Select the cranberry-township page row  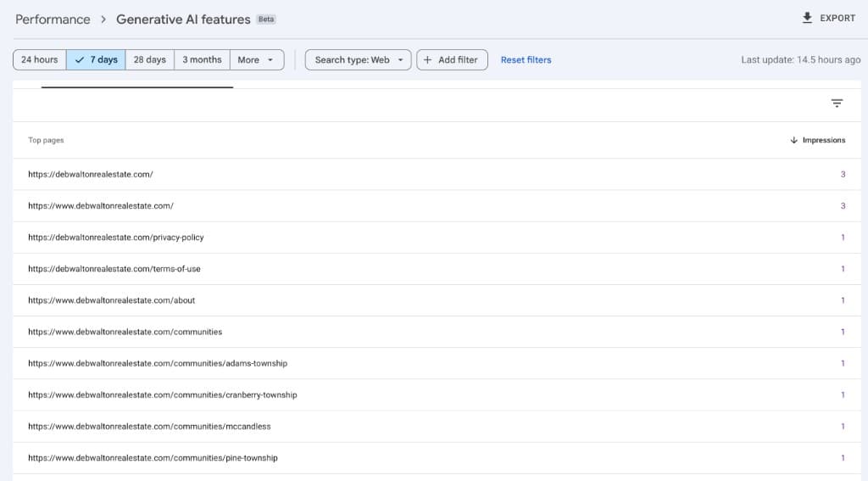pos(437,395)
